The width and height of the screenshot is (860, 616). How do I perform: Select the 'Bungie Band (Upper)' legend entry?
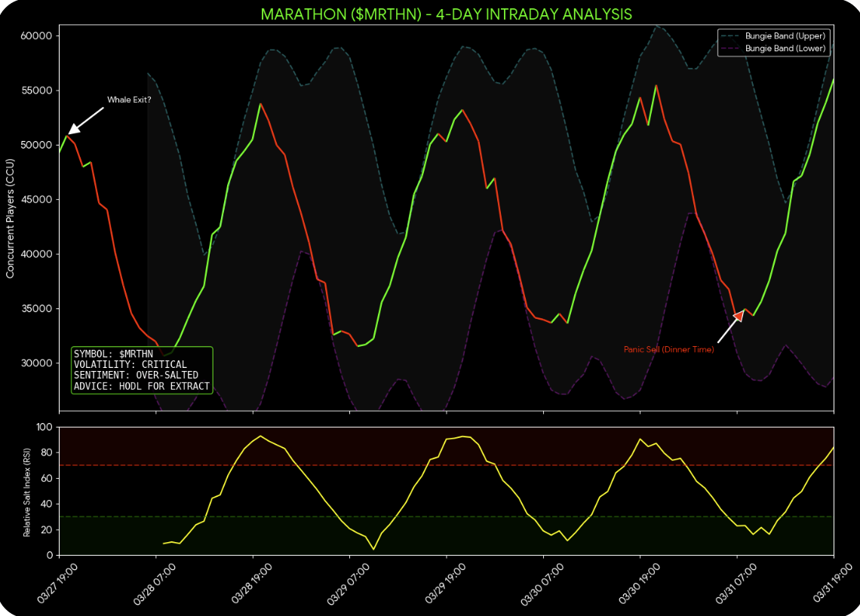(x=774, y=36)
